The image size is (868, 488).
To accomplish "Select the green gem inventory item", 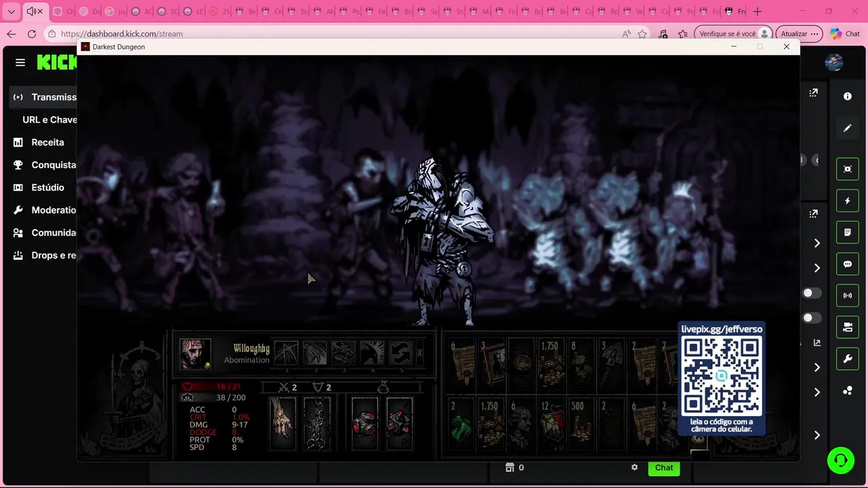I will 461,425.
